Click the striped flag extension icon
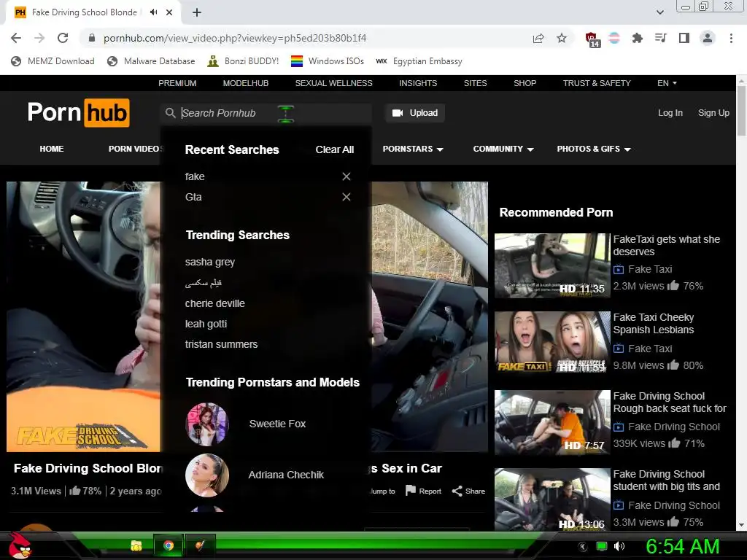Image resolution: width=747 pixels, height=560 pixels. click(614, 38)
